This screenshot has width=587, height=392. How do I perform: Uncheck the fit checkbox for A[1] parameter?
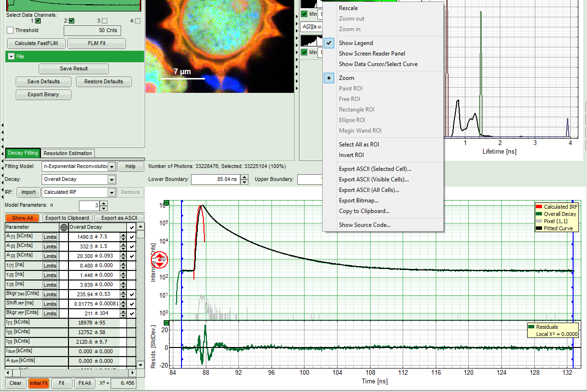point(132,237)
